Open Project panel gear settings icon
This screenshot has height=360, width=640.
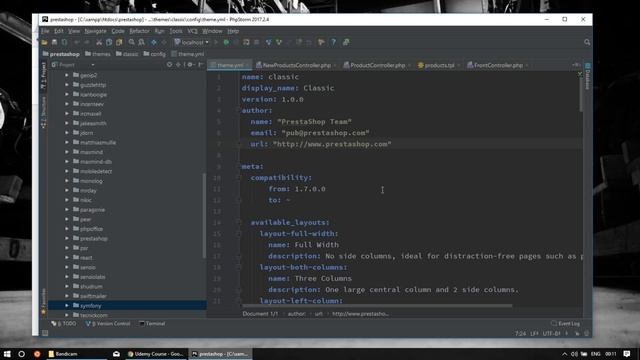(x=190, y=64)
